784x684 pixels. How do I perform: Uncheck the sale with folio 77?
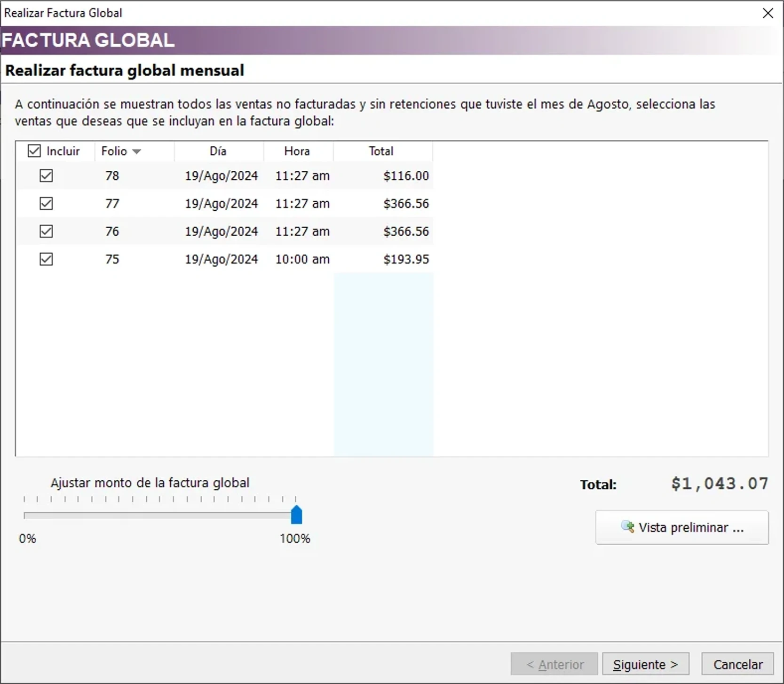46,204
